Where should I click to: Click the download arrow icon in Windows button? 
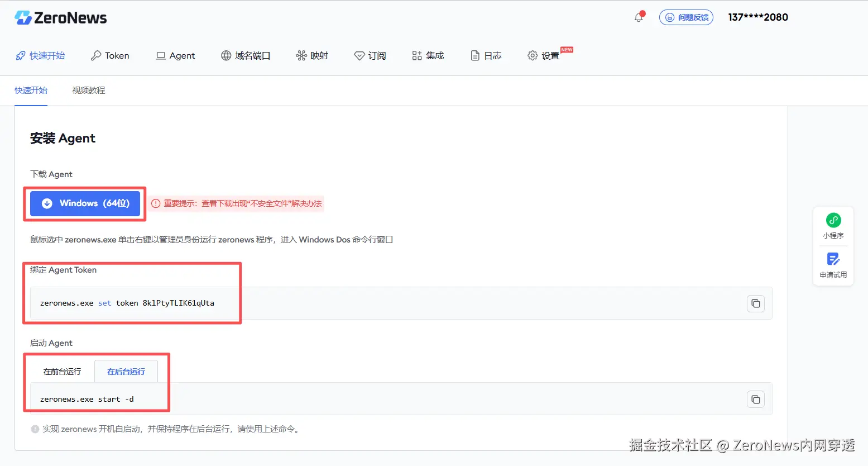[x=47, y=203]
